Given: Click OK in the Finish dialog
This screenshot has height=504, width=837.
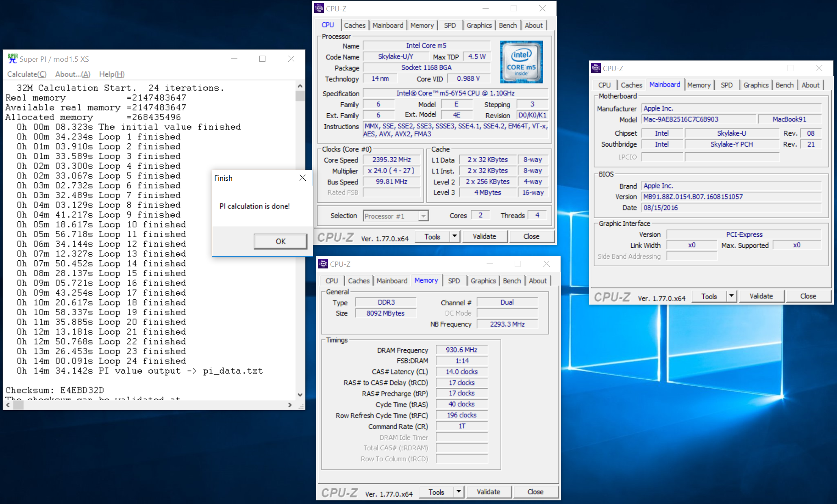Looking at the screenshot, I should [280, 241].
